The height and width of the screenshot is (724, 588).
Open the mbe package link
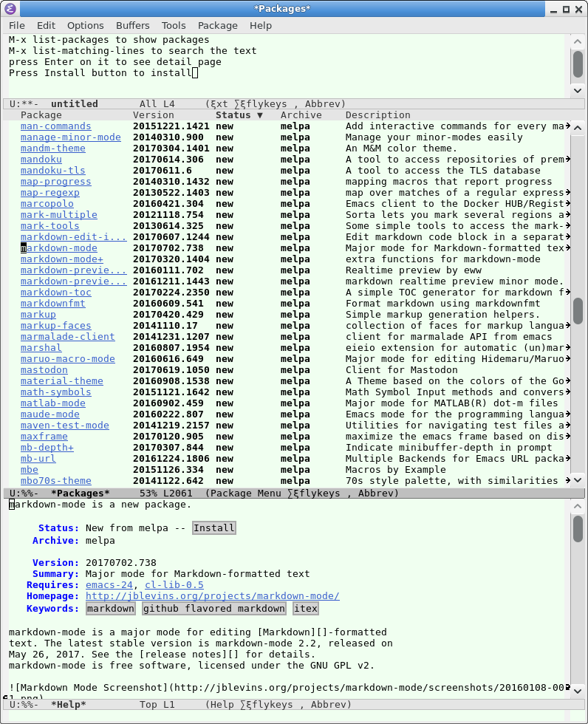29,470
